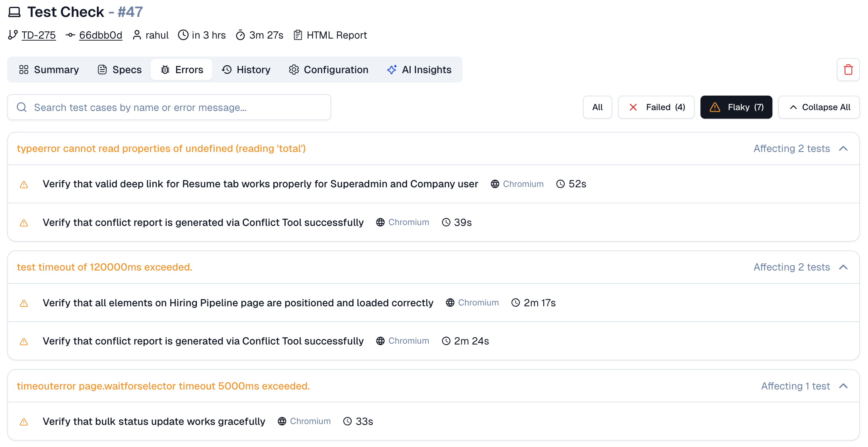
Task: Click globe icon beside Hiring Pipeline test's Chromium
Action: tap(450, 303)
